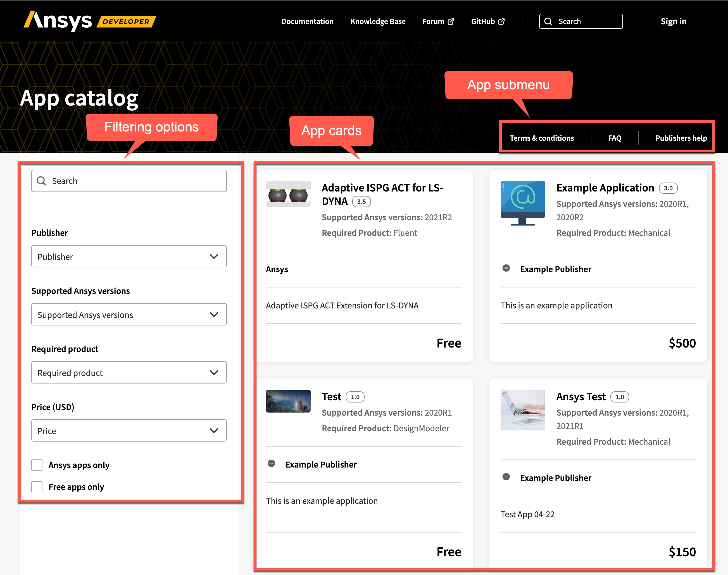Click the Free price on Adaptive ISPG card
Image resolution: width=728 pixels, height=575 pixels.
click(449, 343)
